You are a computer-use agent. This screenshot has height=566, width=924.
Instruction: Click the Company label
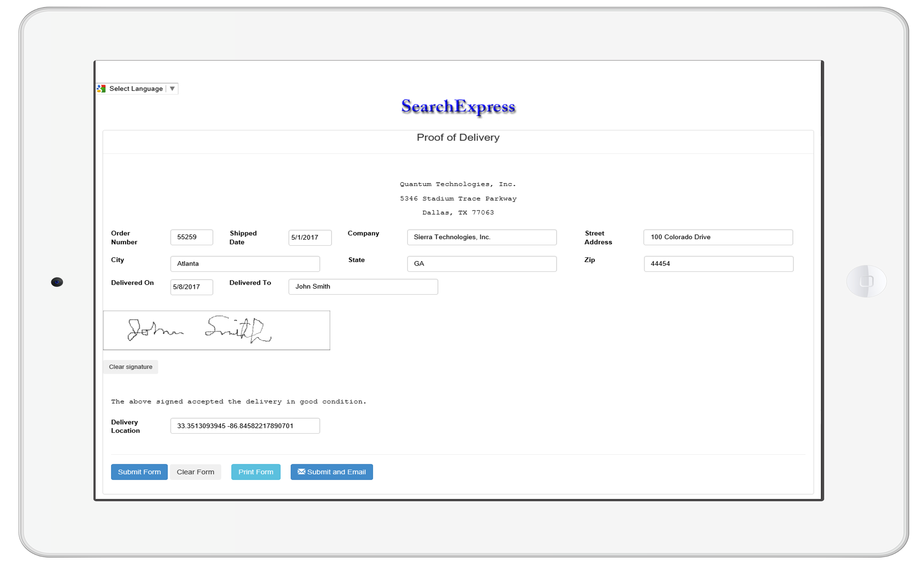pos(364,233)
